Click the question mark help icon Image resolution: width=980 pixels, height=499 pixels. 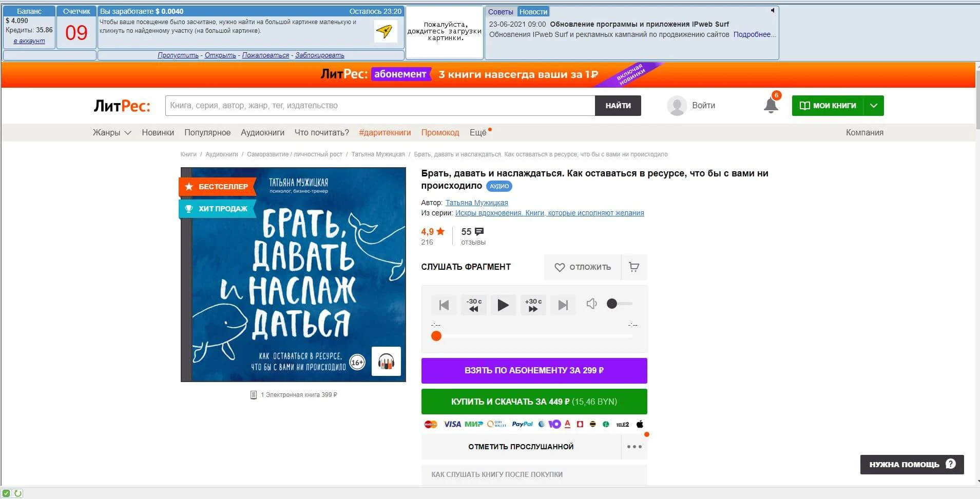(x=950, y=464)
